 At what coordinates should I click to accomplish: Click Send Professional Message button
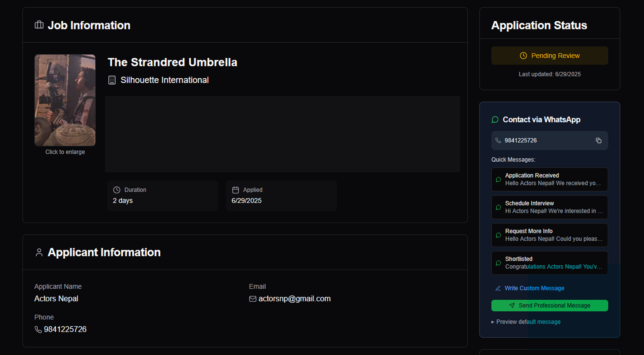pyautogui.click(x=549, y=306)
